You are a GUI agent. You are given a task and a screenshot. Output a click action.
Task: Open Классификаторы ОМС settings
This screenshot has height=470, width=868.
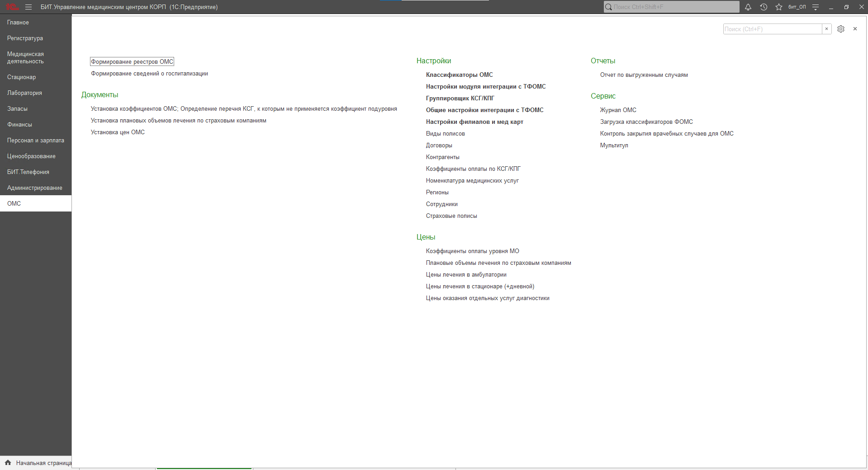click(459, 75)
